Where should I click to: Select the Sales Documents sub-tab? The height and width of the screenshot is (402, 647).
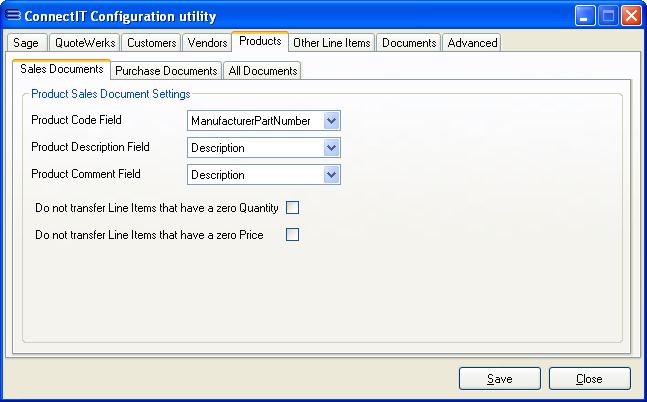[x=61, y=69]
